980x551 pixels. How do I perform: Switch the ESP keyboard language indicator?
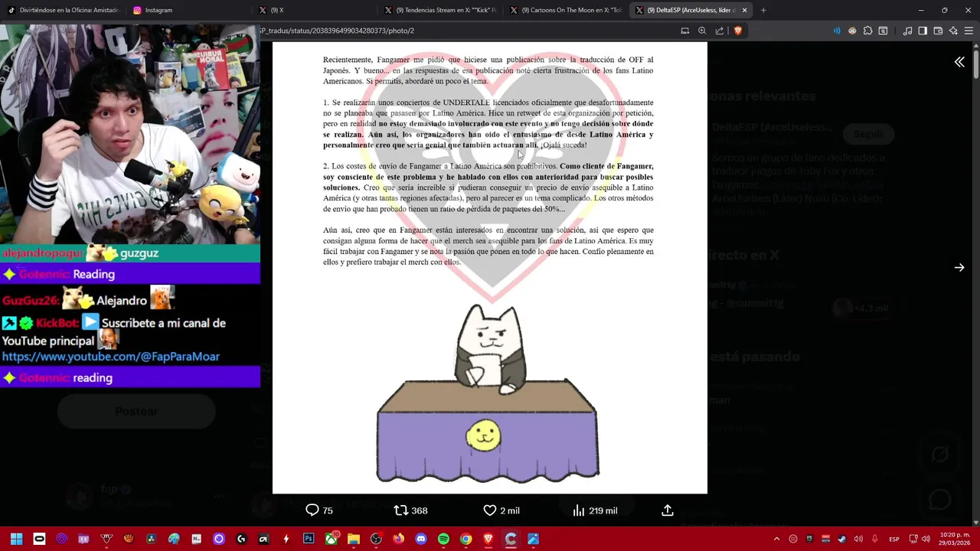click(894, 539)
